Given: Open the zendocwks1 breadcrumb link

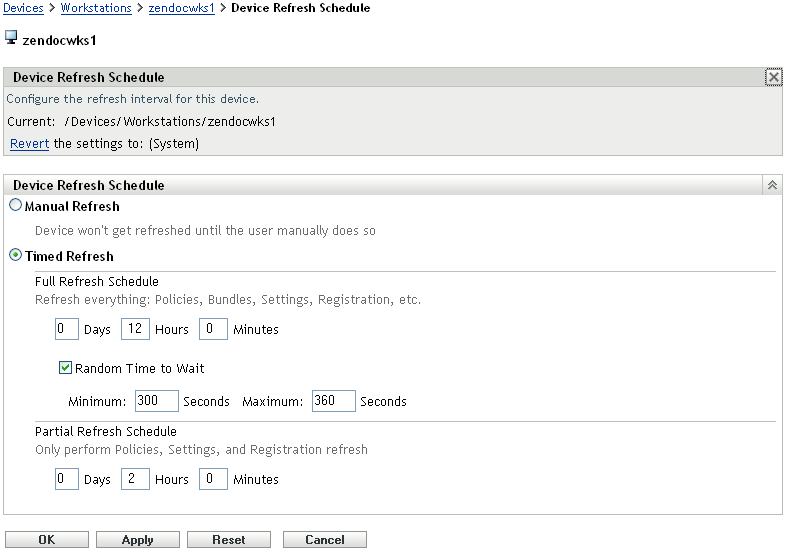Looking at the screenshot, I should pyautogui.click(x=184, y=8).
